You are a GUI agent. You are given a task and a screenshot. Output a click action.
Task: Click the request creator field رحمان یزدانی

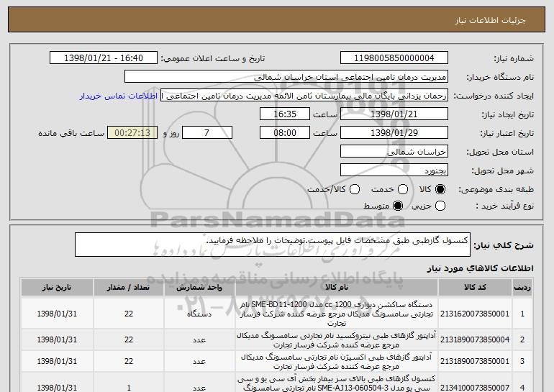click(x=304, y=96)
